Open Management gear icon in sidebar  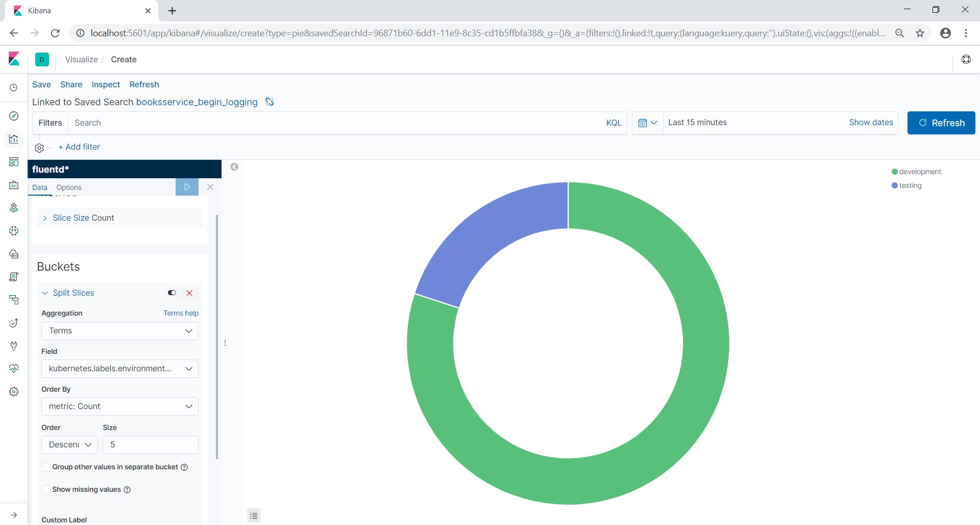pyautogui.click(x=14, y=392)
